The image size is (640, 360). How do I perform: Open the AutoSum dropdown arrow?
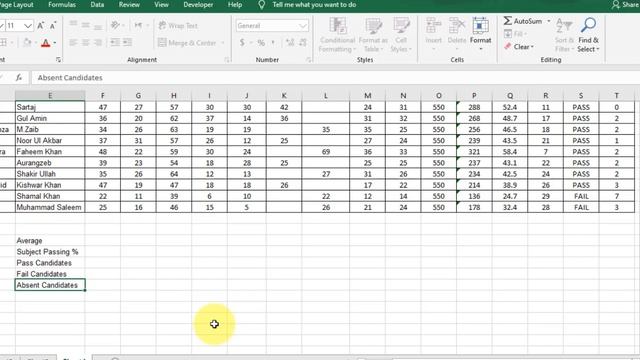pyautogui.click(x=549, y=21)
